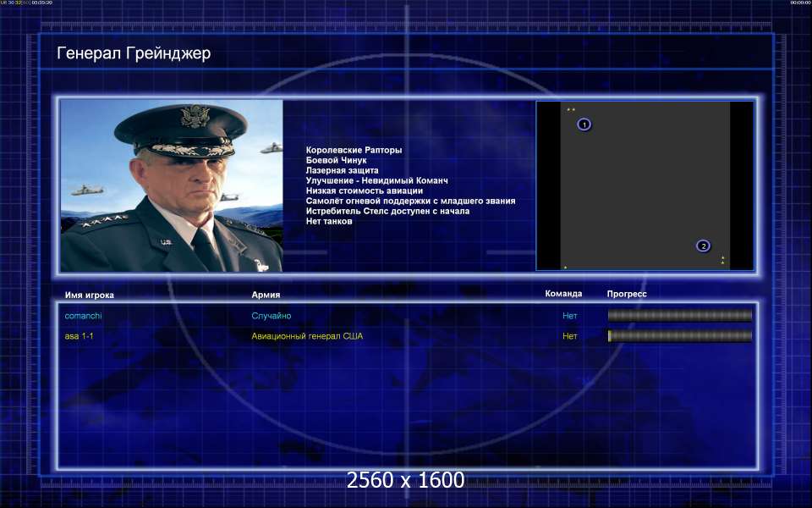Select the "Имя игрока" column header
Screen dimensions: 812x508
point(89,295)
